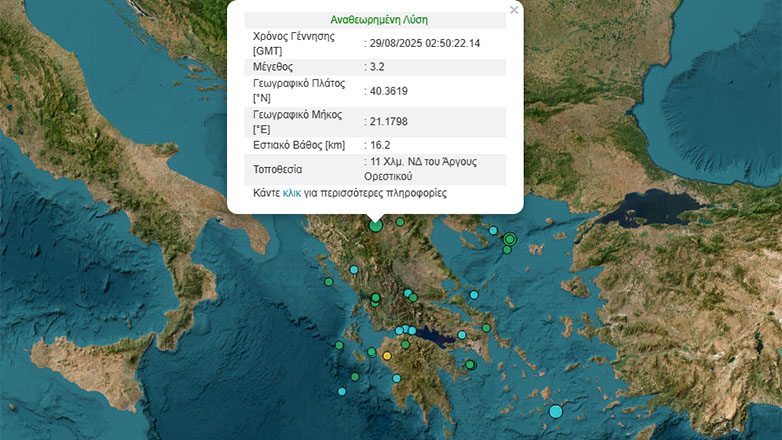Click the 'Τοποθεσία' label

[x=277, y=170]
